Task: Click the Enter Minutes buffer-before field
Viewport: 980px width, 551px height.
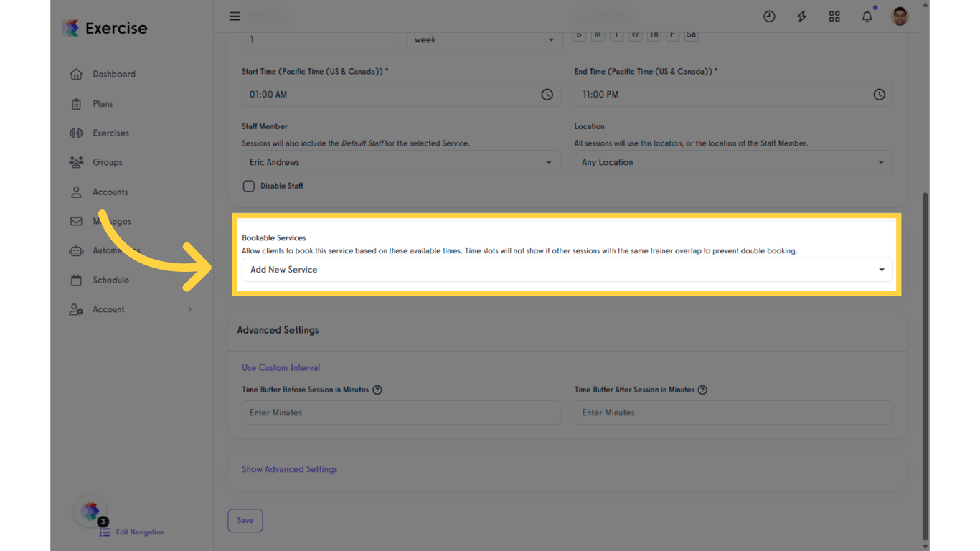Action: 401,413
